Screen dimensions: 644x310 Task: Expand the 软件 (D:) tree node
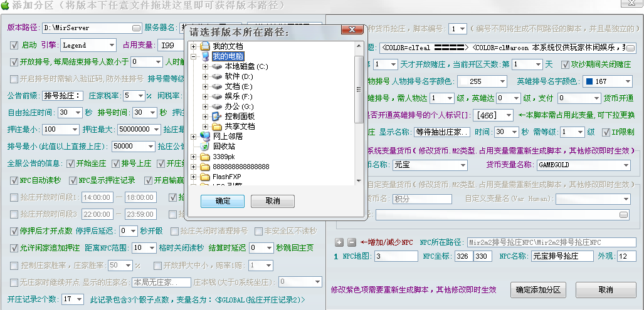click(x=205, y=76)
